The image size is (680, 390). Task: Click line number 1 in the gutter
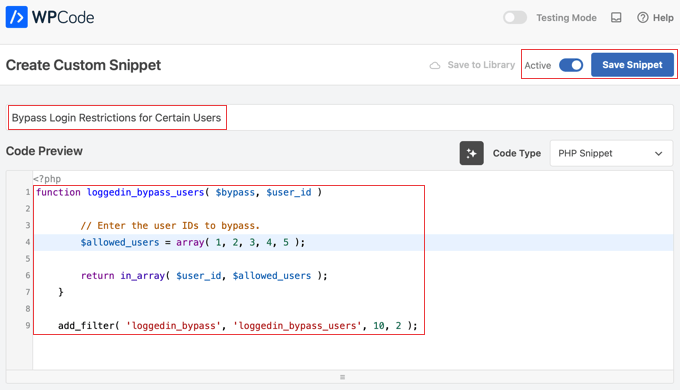27,192
